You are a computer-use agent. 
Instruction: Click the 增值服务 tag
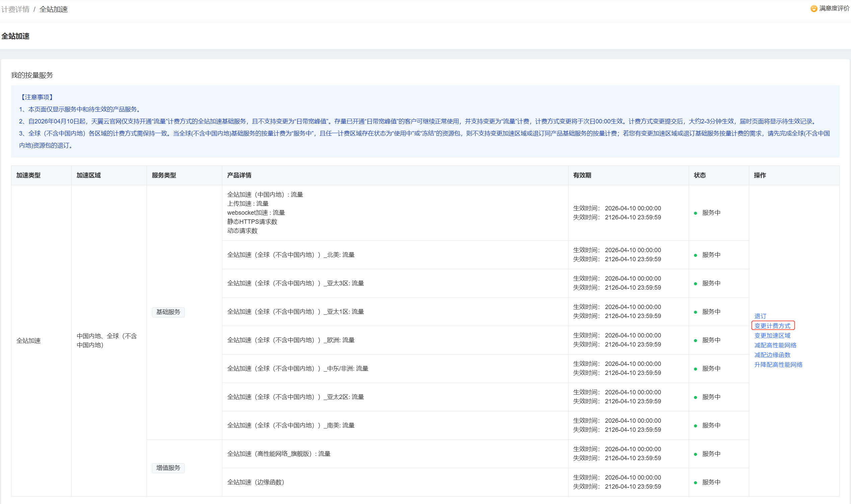pyautogui.click(x=168, y=468)
